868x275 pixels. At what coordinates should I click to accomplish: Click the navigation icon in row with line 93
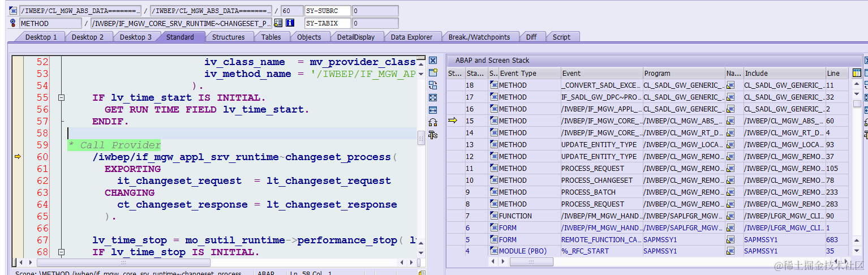(x=731, y=144)
